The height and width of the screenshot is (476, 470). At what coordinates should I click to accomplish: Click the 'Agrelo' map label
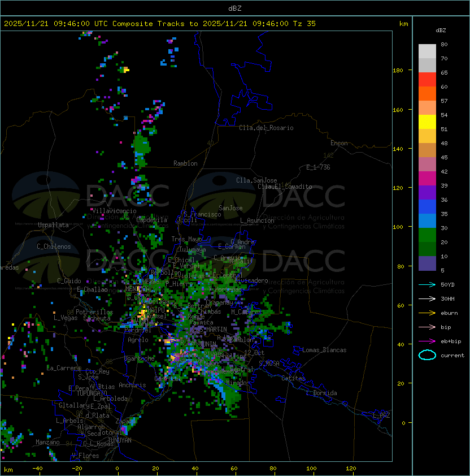pyautogui.click(x=138, y=340)
